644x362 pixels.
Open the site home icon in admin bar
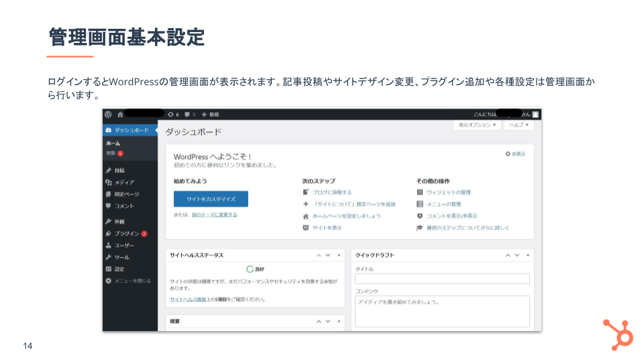coord(120,115)
